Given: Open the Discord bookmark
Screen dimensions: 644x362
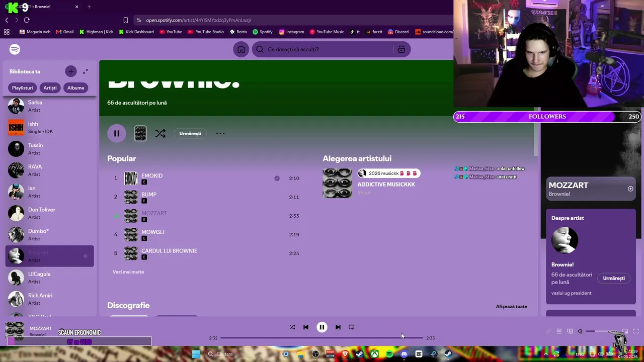Looking at the screenshot, I should [397, 32].
